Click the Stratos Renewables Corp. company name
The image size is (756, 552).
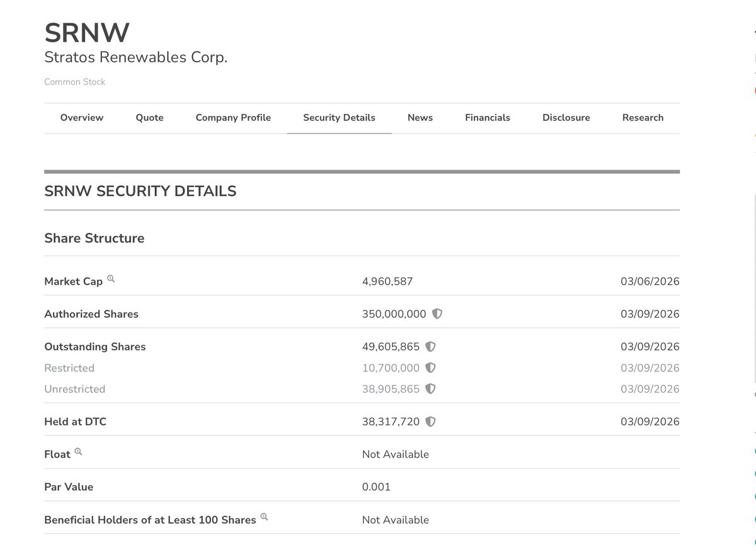[136, 57]
